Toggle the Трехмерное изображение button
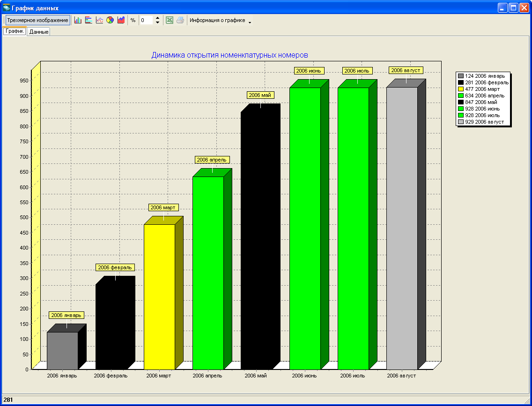Viewport: 532px width, 406px height. 38,20
